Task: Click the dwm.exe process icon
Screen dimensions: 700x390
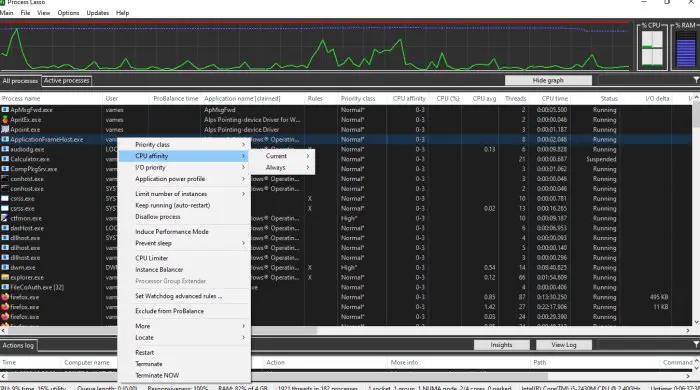Action: click(5, 267)
